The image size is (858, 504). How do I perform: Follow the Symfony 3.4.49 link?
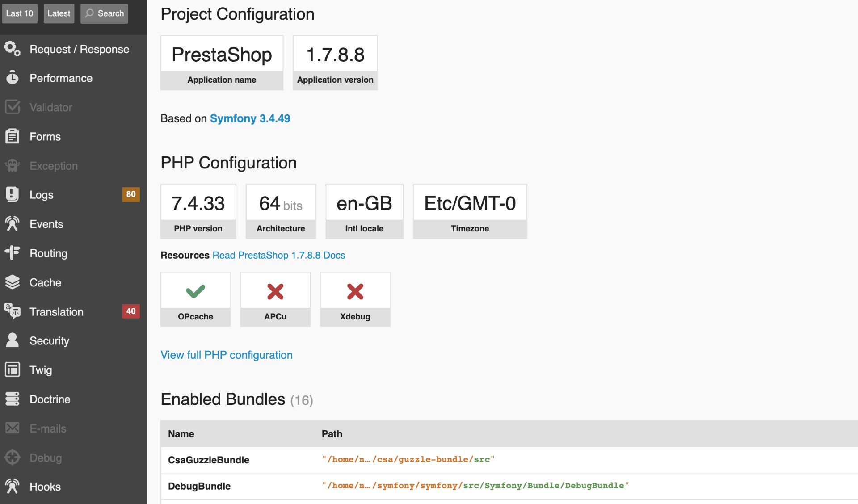[x=250, y=118]
